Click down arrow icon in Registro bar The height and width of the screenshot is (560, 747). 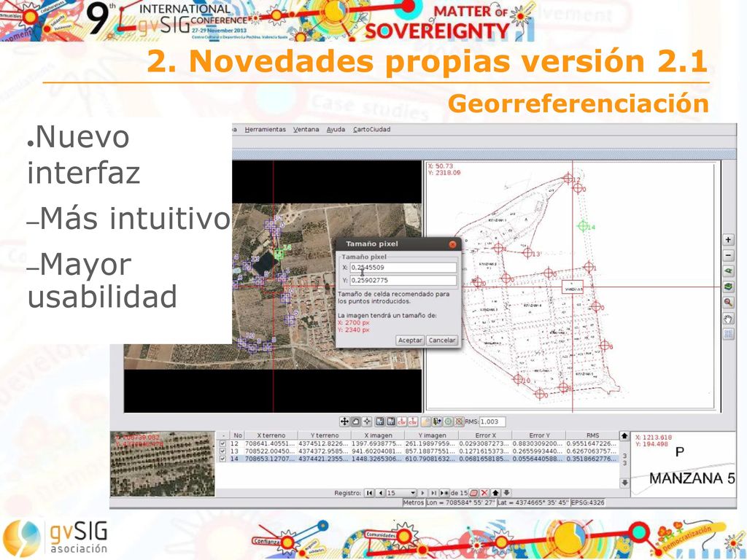[507, 493]
